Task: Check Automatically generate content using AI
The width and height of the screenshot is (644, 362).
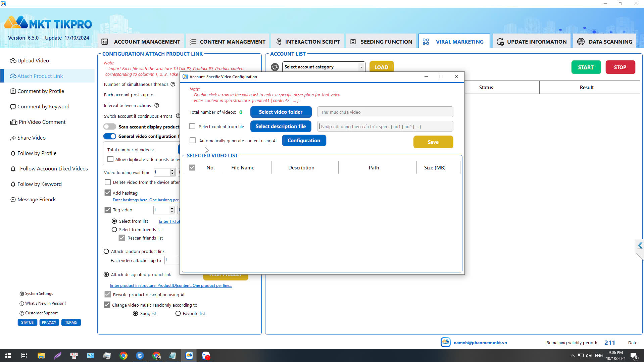Action: pos(193,140)
